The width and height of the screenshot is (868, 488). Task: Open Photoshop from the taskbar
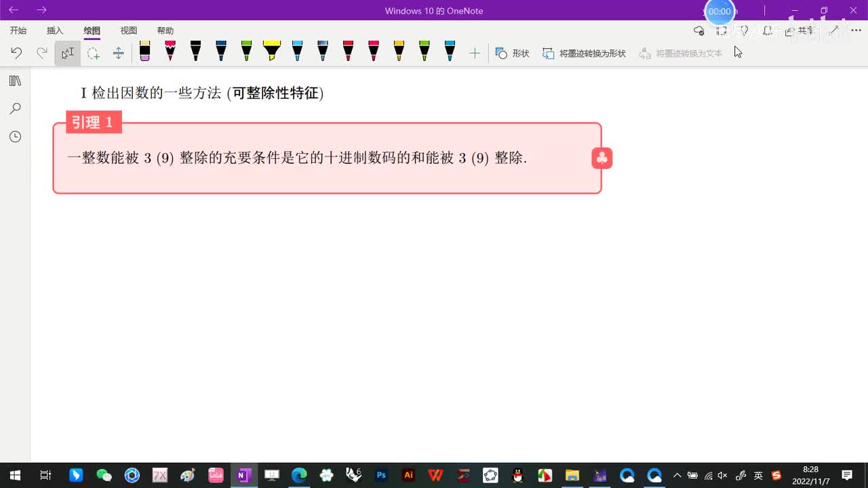click(381, 475)
